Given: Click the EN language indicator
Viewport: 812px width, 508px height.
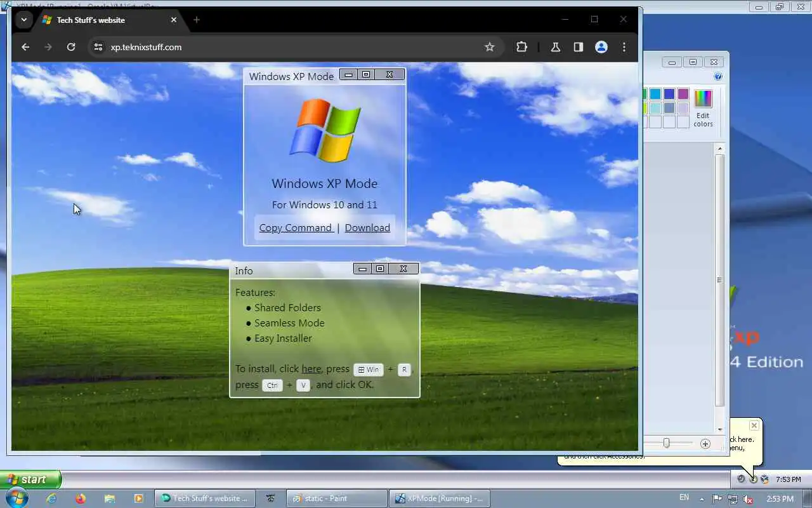Looking at the screenshot, I should [x=684, y=497].
